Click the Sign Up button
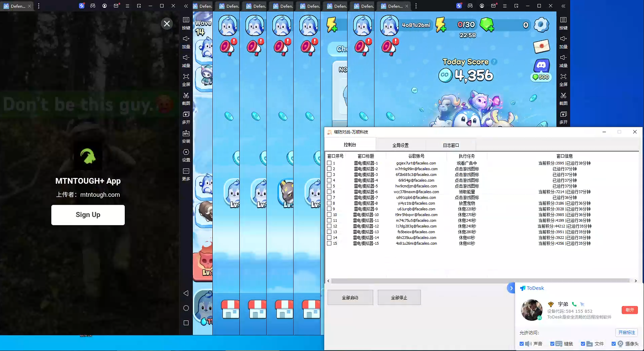This screenshot has width=644, height=351. [88, 215]
